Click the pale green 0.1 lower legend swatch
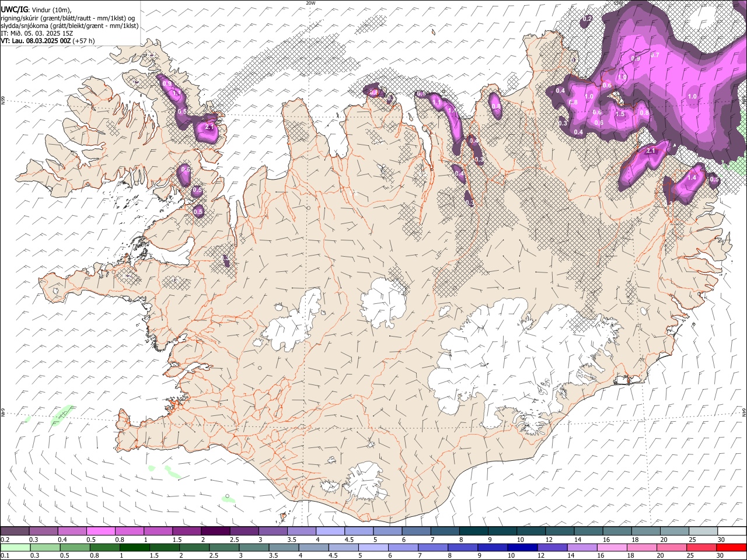 (15, 547)
